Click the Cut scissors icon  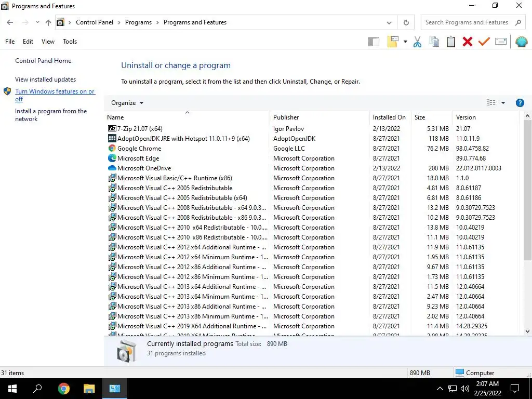pyautogui.click(x=417, y=42)
